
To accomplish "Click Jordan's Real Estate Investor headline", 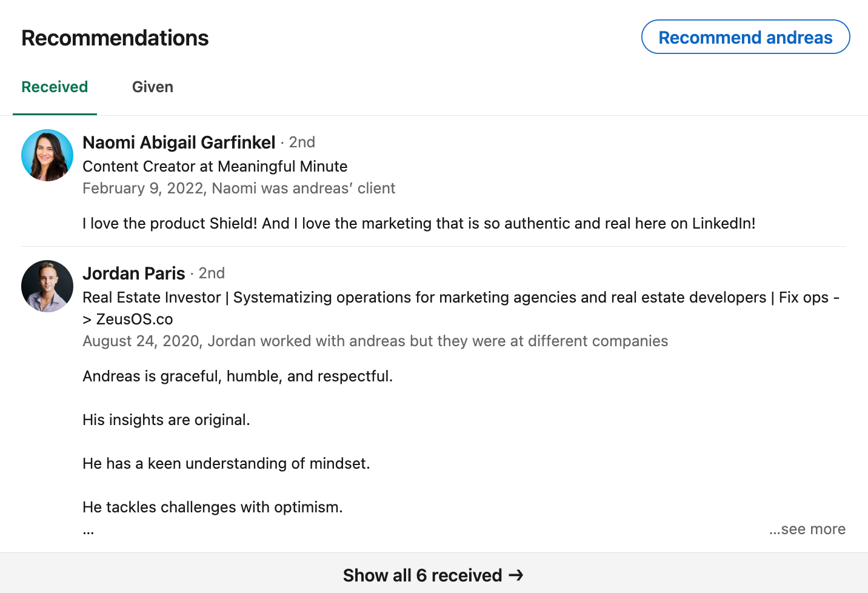I will click(x=461, y=298).
